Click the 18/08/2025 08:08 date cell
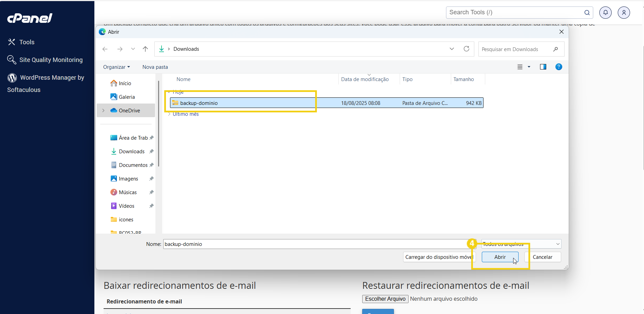This screenshot has height=314, width=644. coord(361,103)
